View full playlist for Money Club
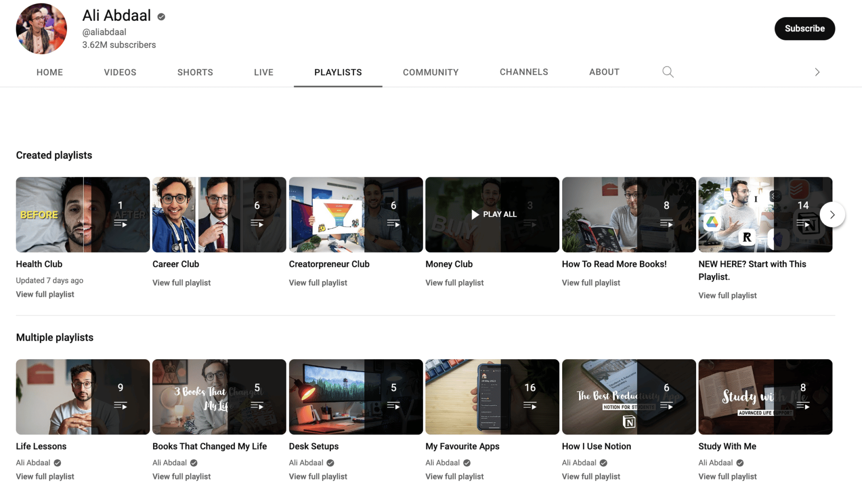The width and height of the screenshot is (862, 504). point(454,283)
